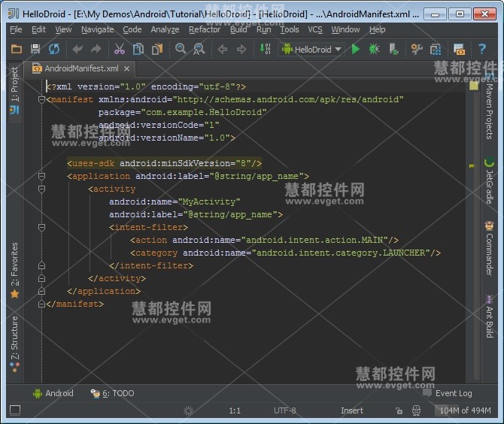The image size is (504, 424).
Task: Open the Code menu
Action: point(132,29)
